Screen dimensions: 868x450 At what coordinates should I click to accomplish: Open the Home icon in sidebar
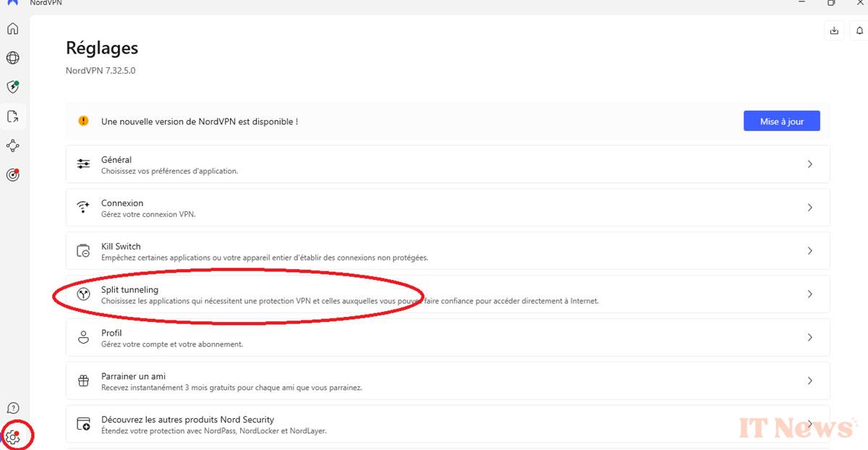[13, 29]
